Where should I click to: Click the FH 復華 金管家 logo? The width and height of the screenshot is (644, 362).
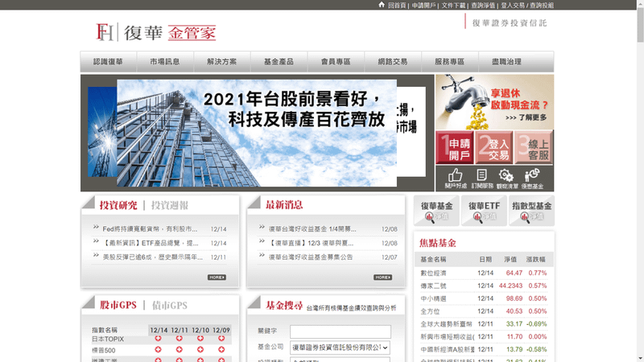click(155, 32)
